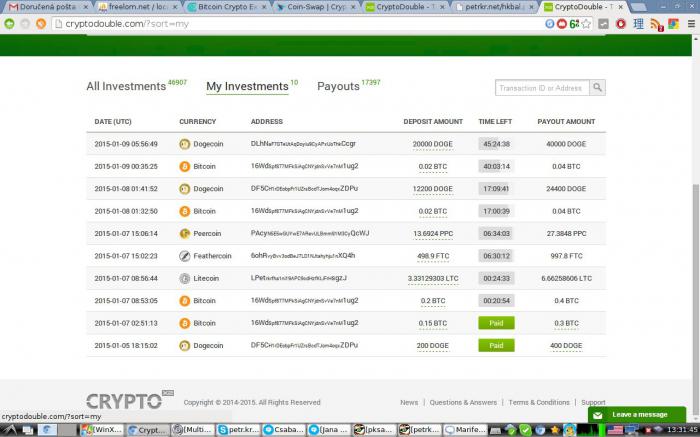Click the 498.9 FTC deposit amount
This screenshot has width=700, height=437.
click(433, 256)
